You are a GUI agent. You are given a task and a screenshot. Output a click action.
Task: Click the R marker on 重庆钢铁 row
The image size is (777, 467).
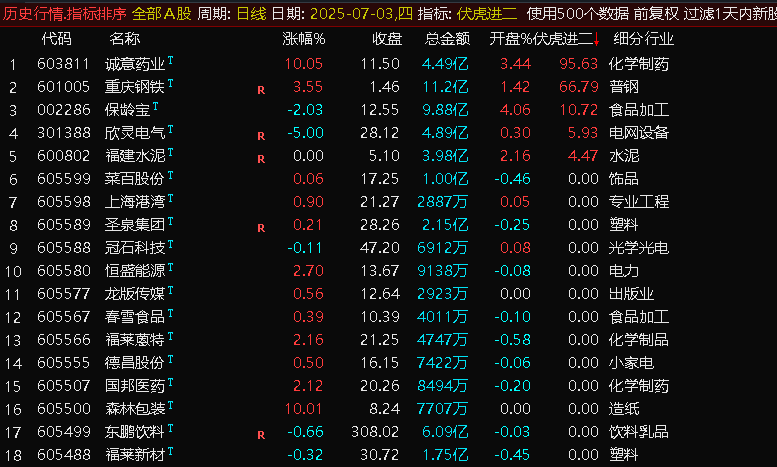pos(261,89)
